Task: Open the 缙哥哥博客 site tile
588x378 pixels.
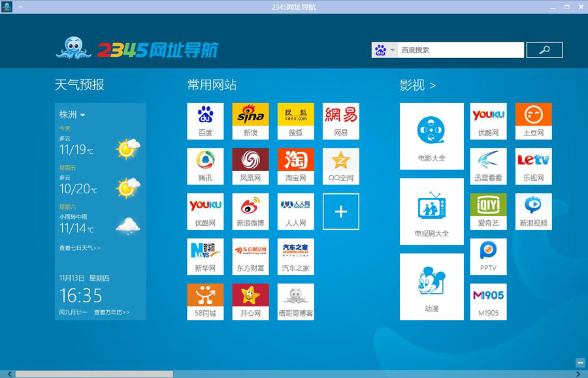Action: coord(295,302)
